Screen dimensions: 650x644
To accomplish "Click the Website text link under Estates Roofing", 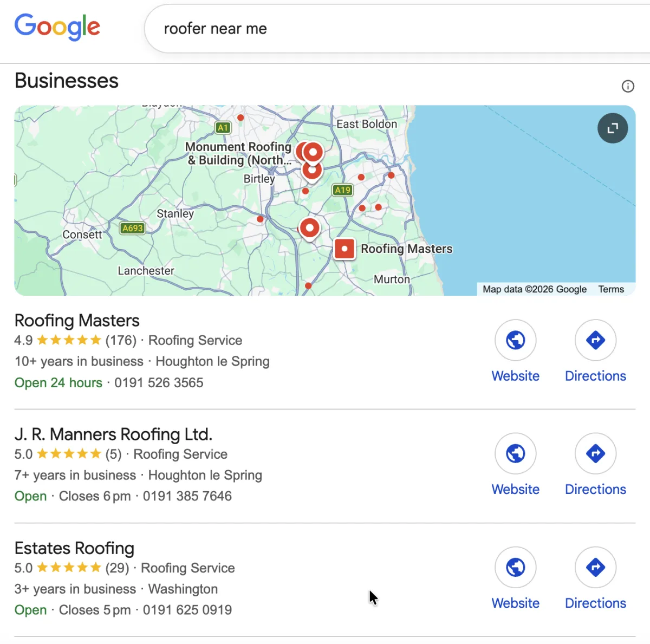I will point(515,603).
